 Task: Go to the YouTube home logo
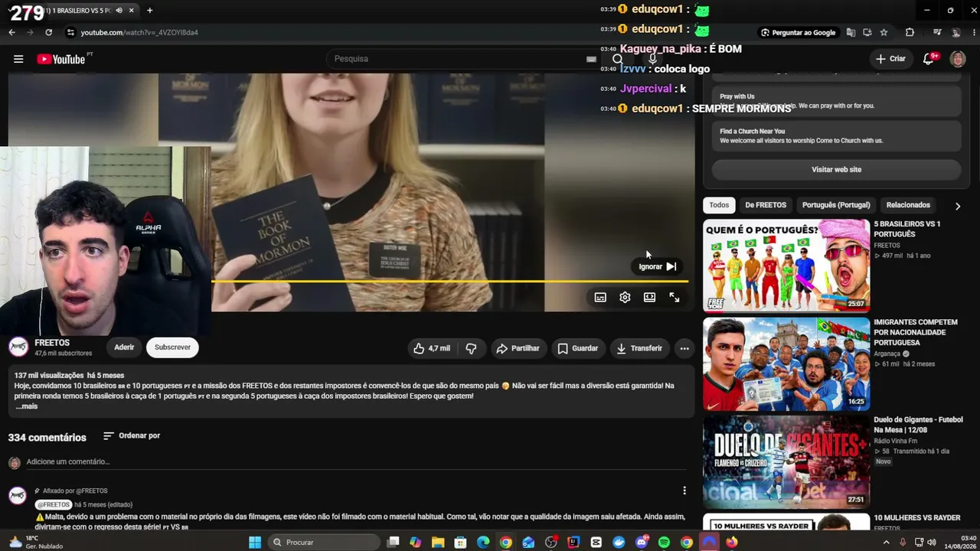60,59
